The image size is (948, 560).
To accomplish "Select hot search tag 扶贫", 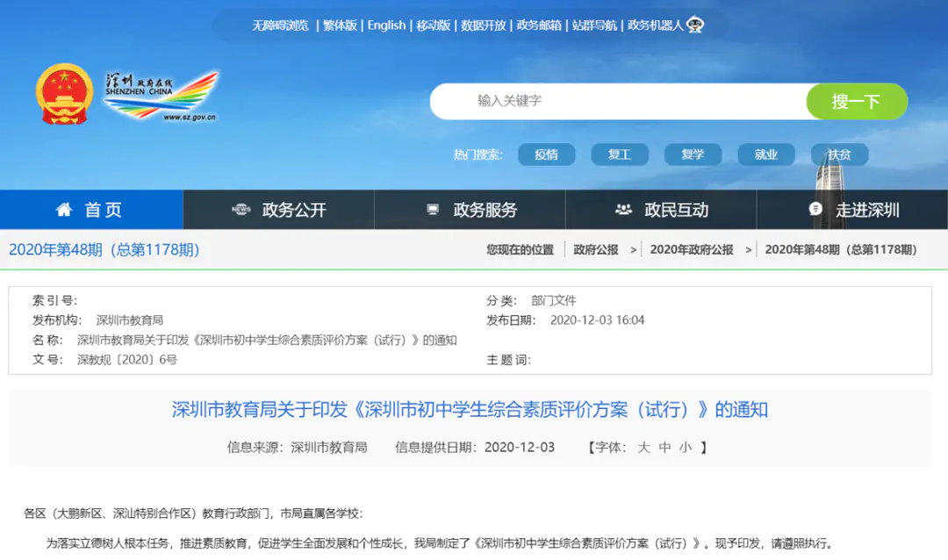I will pos(839,154).
